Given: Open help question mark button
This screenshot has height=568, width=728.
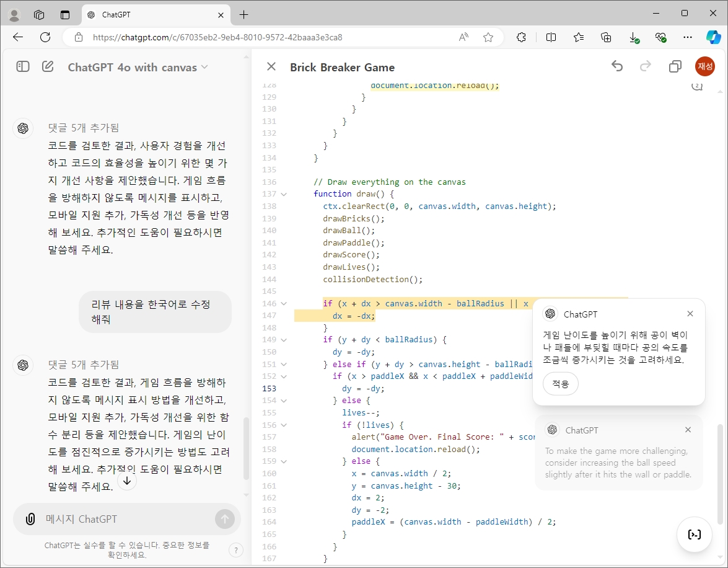Looking at the screenshot, I should (236, 551).
